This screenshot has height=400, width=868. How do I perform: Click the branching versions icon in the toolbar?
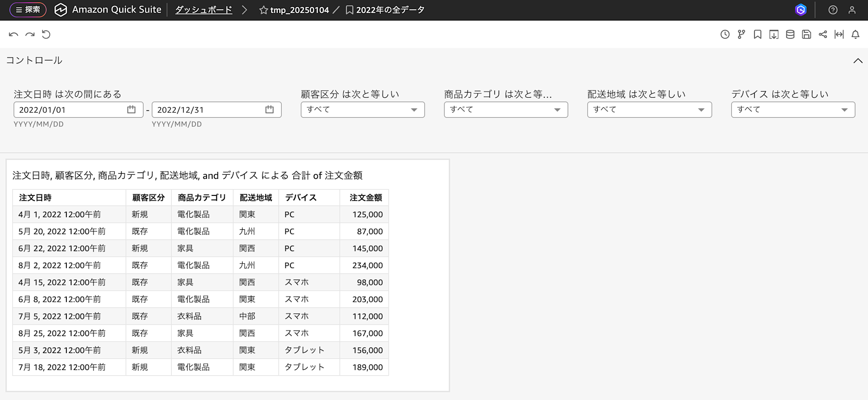pyautogui.click(x=741, y=34)
